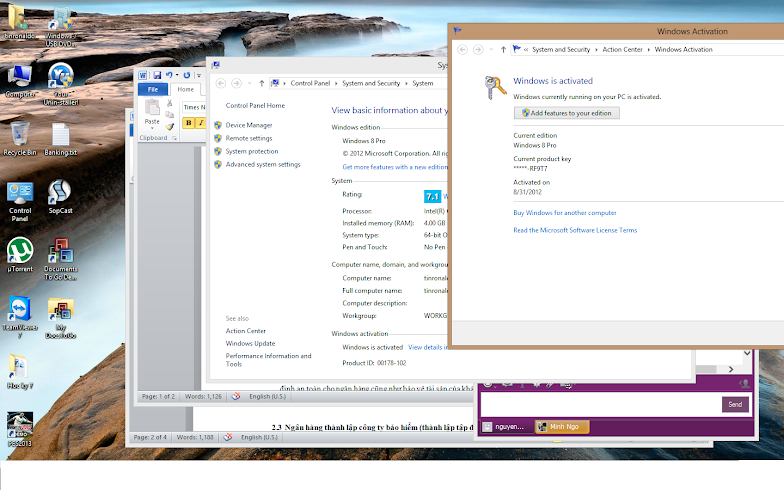Click Back arrow in System window

220,84
